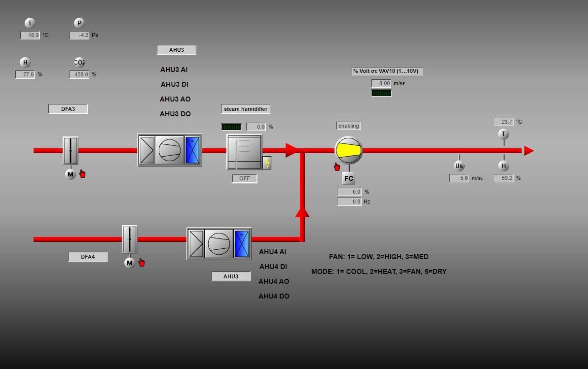Click the VAV10 green bar indicator
This screenshot has height=369, width=588.
tap(381, 93)
